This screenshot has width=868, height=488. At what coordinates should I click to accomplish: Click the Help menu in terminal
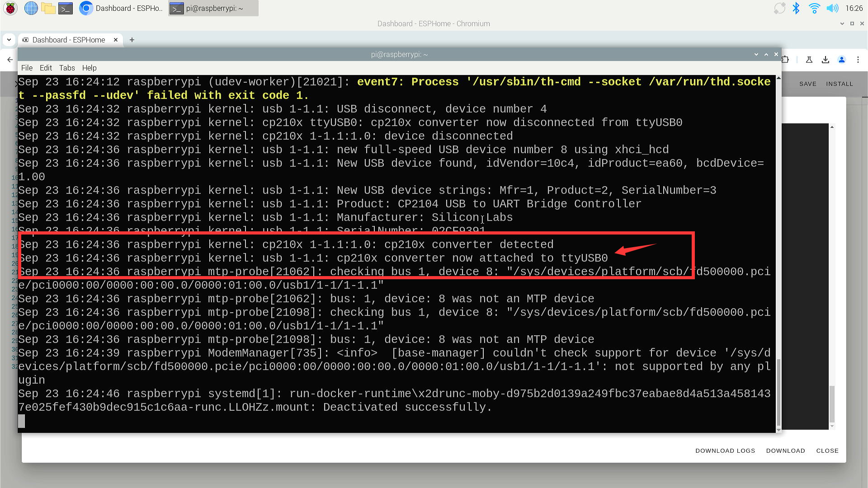pos(89,67)
